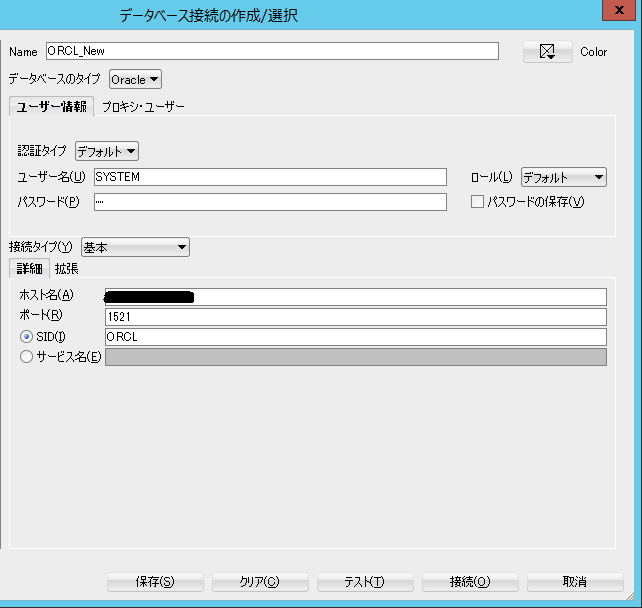Screen dimensions: 642x608
Task: Open the データベースのタイプ Oracle dropdown
Action: (x=135, y=79)
